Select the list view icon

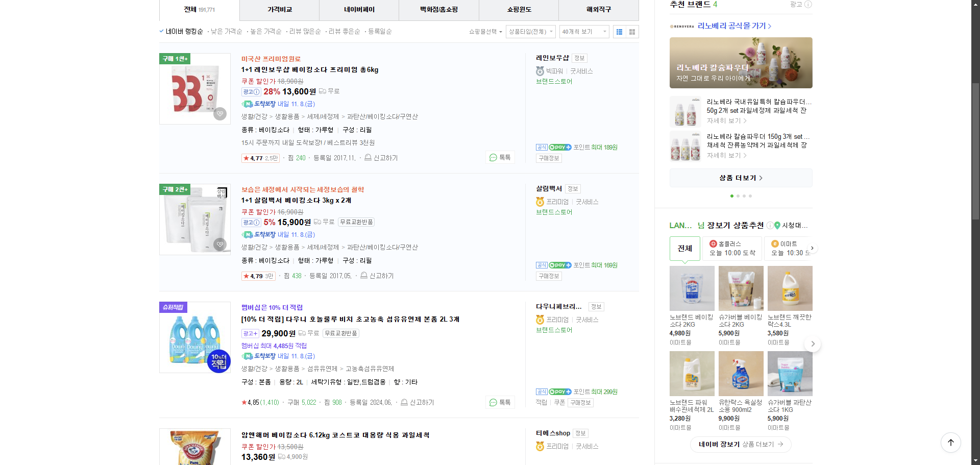click(x=619, y=32)
